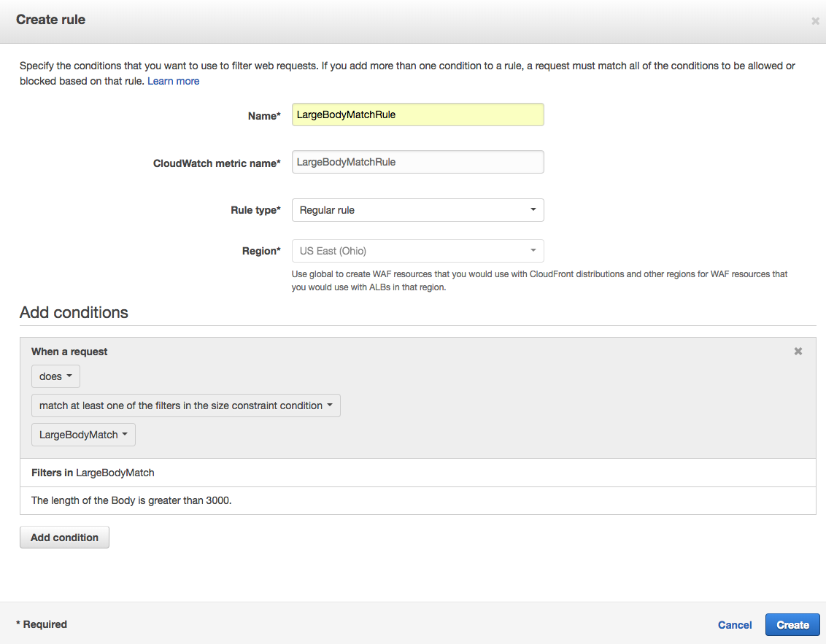Click the Create rule dialog title
The width and height of the screenshot is (826, 644).
click(x=50, y=20)
